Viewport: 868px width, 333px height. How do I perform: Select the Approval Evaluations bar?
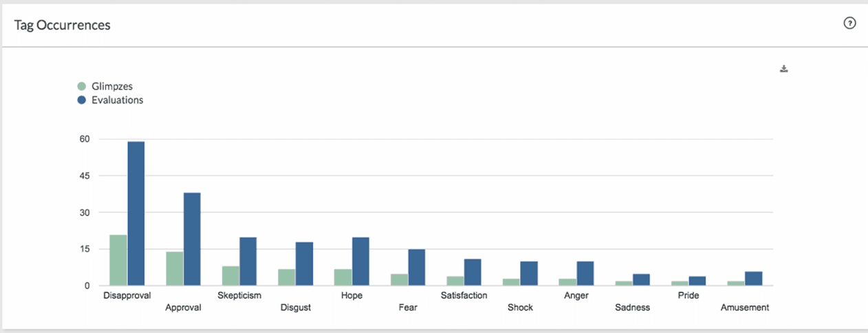(x=192, y=239)
